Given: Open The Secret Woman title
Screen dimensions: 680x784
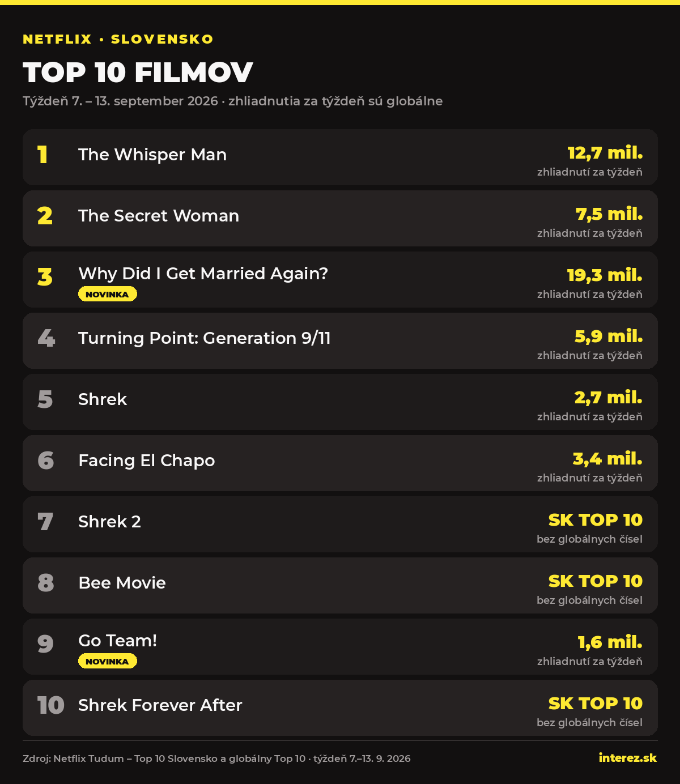Looking at the screenshot, I should 159,216.
